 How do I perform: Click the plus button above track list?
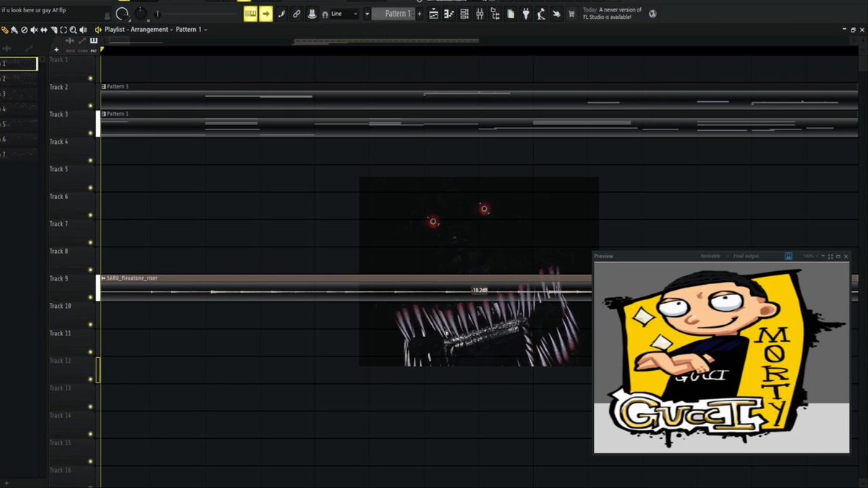pos(56,50)
